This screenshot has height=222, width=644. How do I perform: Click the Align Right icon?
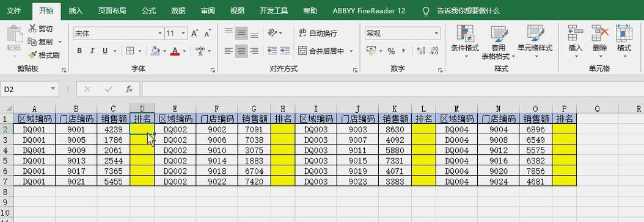[x=254, y=51]
